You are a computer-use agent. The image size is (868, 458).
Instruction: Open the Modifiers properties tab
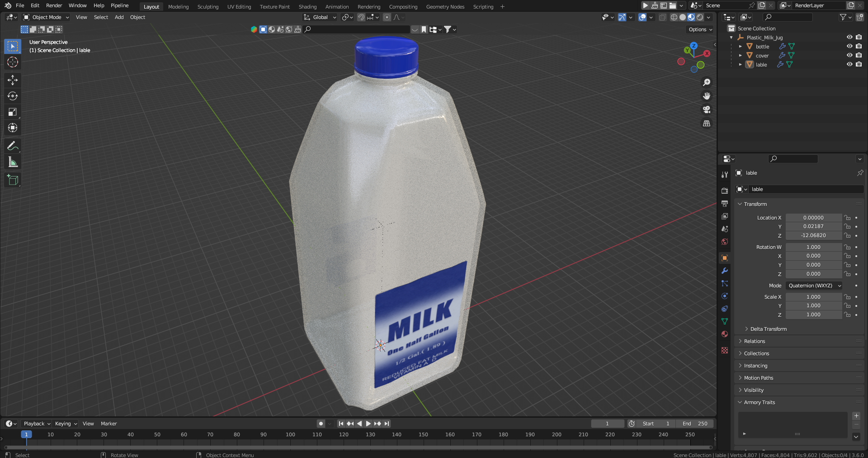tap(725, 271)
